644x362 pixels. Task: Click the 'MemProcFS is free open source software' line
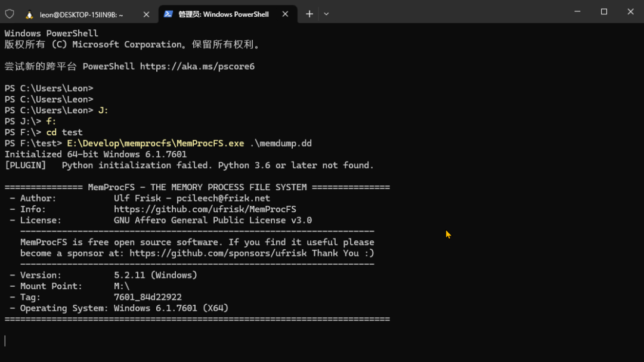pyautogui.click(x=197, y=243)
